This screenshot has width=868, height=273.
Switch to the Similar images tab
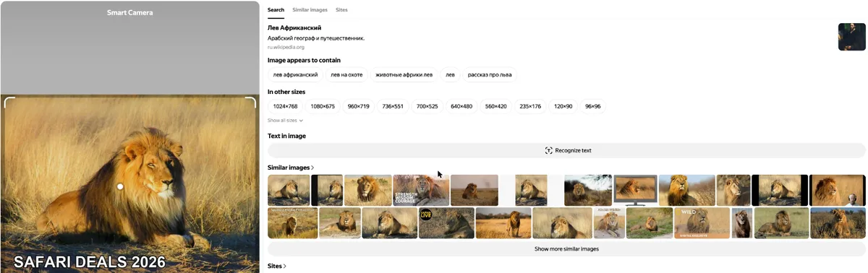(310, 10)
